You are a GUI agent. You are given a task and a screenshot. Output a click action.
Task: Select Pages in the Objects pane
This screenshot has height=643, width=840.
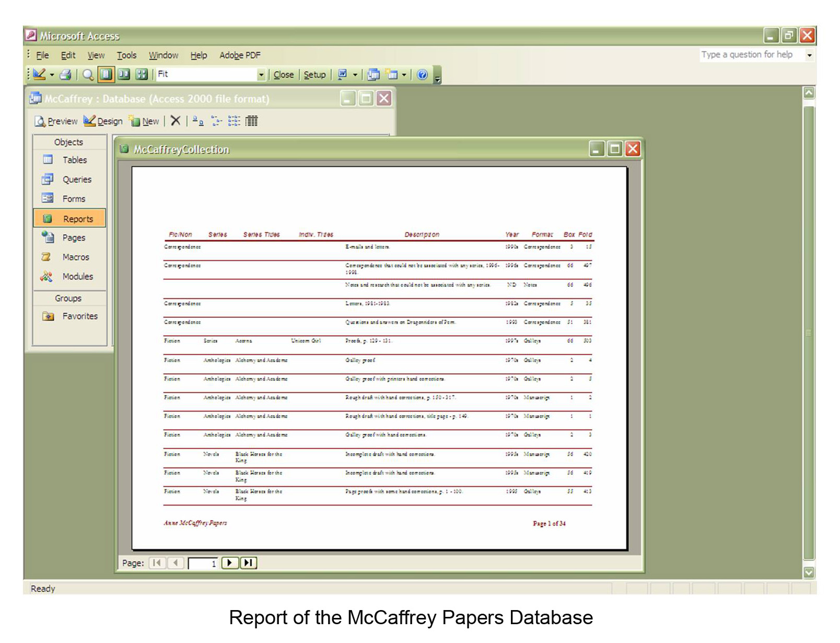[69, 238]
